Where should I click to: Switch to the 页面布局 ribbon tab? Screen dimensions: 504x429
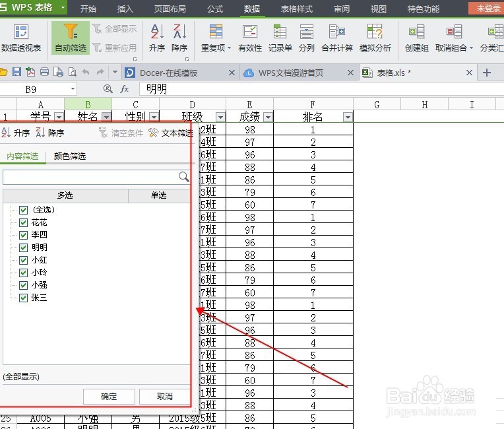tap(170, 9)
